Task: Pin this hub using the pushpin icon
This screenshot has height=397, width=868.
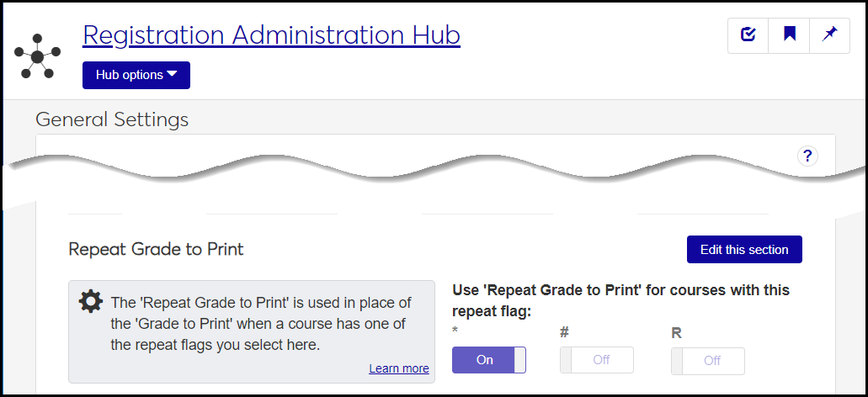Action: point(830,35)
